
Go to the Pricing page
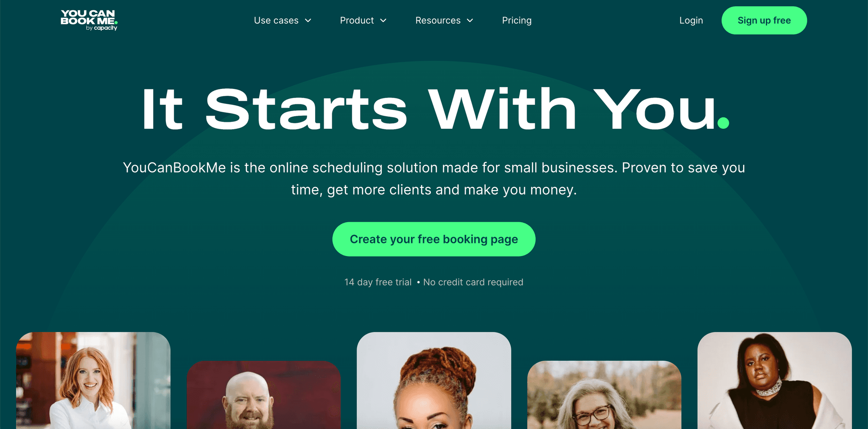(517, 20)
